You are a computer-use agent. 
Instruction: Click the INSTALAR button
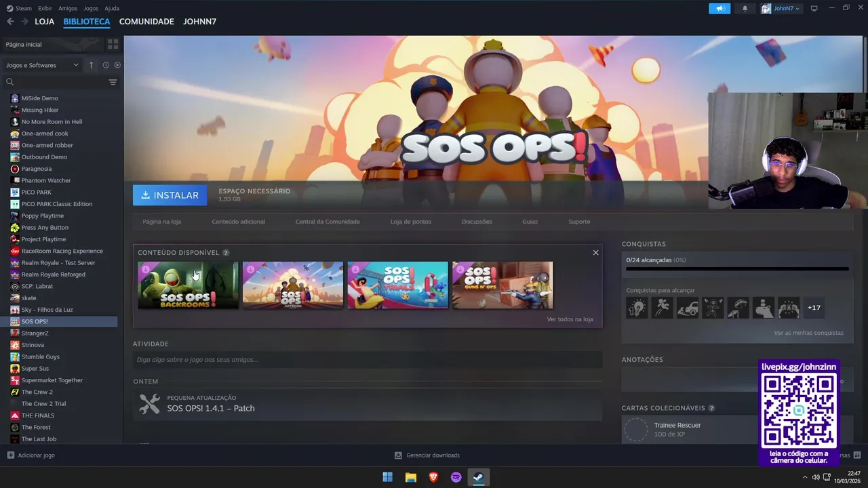pos(170,195)
